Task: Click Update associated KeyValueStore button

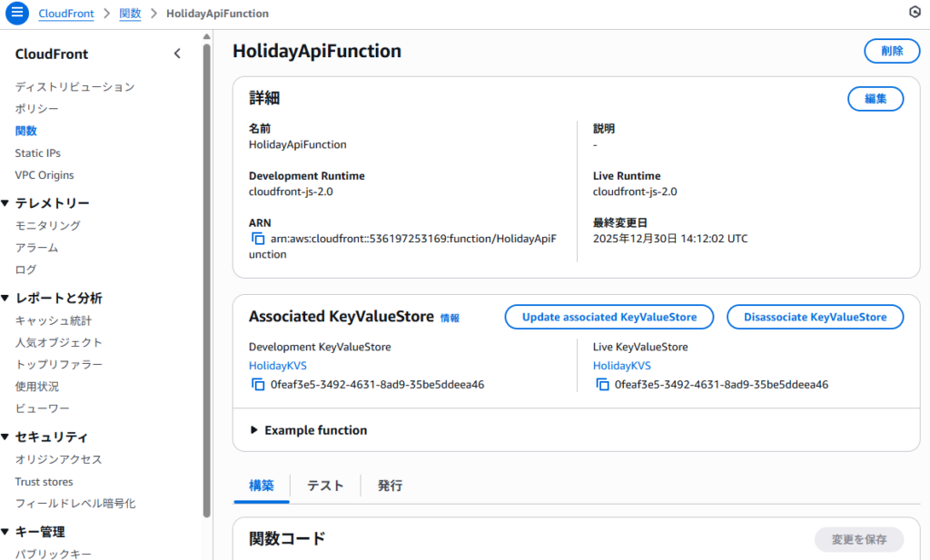Action: (608, 317)
